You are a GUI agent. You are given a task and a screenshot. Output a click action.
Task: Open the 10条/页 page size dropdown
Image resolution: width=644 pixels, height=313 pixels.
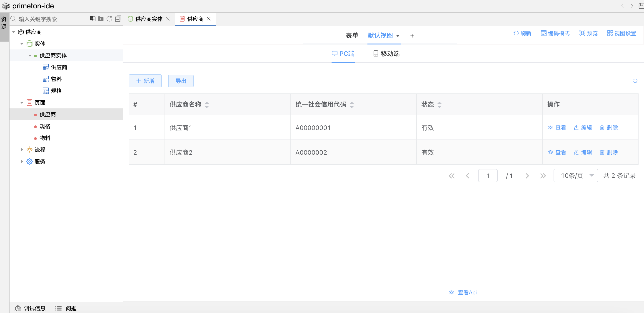tap(575, 176)
